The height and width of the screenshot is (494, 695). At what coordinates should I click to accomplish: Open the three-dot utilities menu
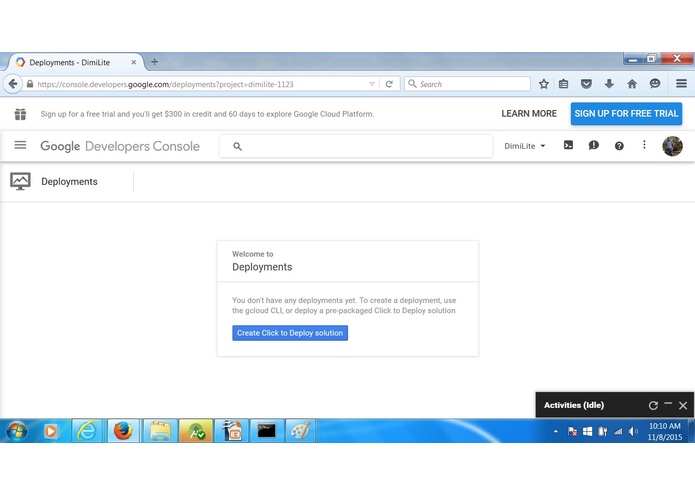click(x=644, y=145)
